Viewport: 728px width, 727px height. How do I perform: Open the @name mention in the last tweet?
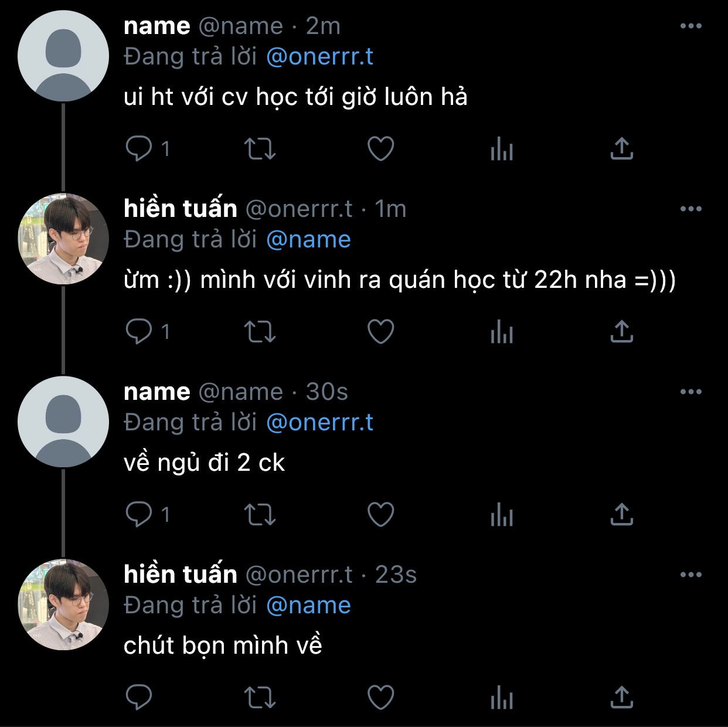(308, 606)
